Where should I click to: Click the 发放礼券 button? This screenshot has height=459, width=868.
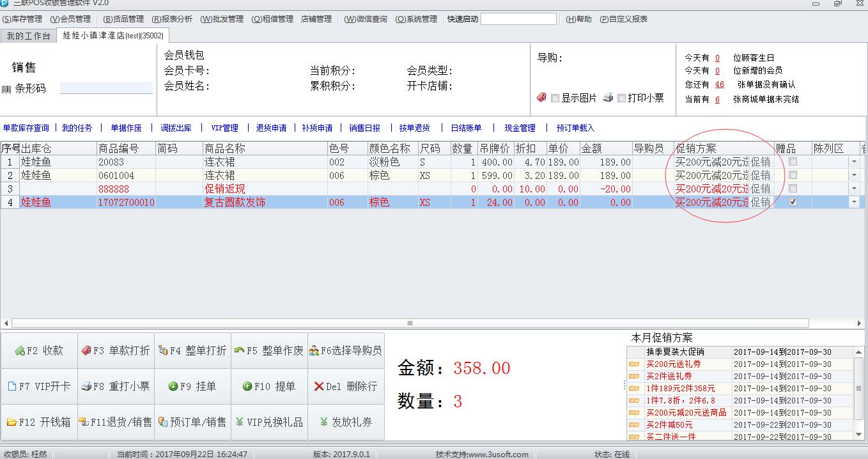tap(346, 423)
